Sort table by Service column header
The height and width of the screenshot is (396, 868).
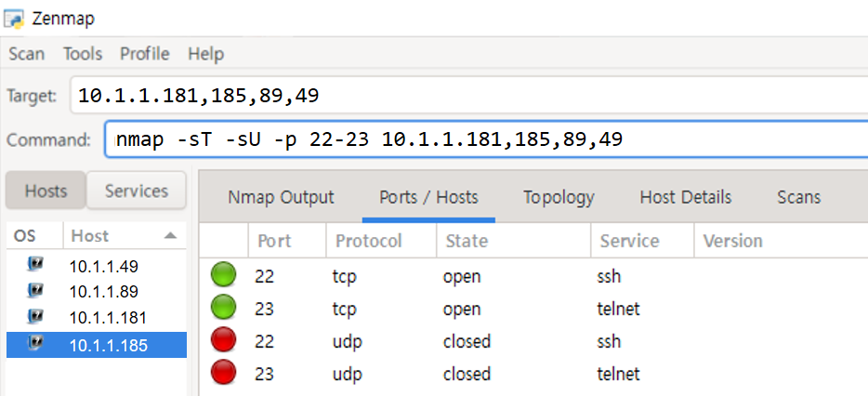coord(642,241)
